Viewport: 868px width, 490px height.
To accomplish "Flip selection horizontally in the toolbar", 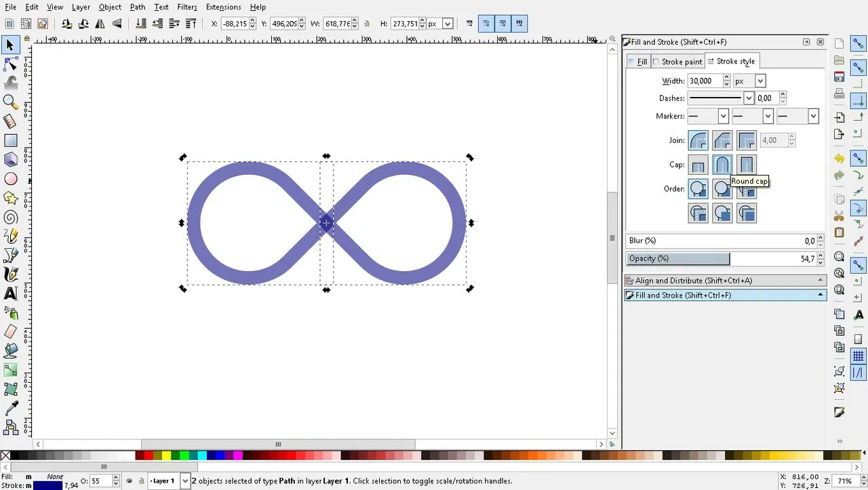I will (100, 24).
